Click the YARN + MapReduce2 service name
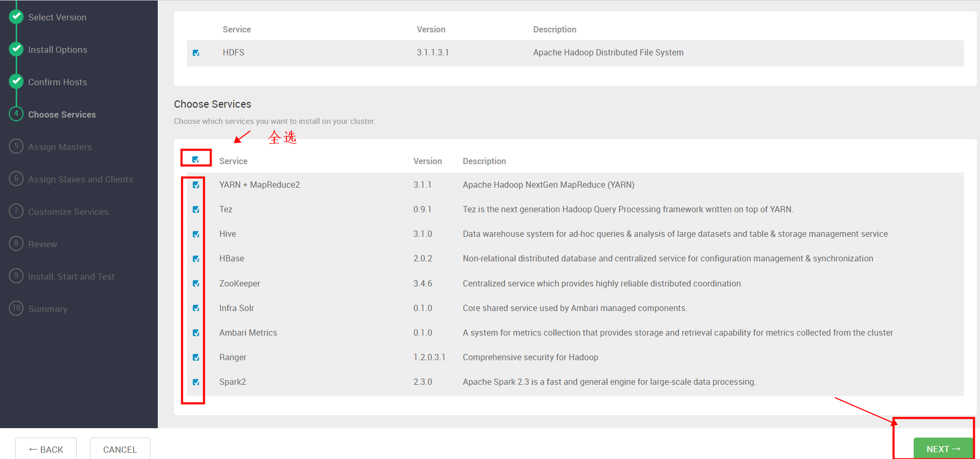The width and height of the screenshot is (980, 459). pyautogui.click(x=260, y=185)
